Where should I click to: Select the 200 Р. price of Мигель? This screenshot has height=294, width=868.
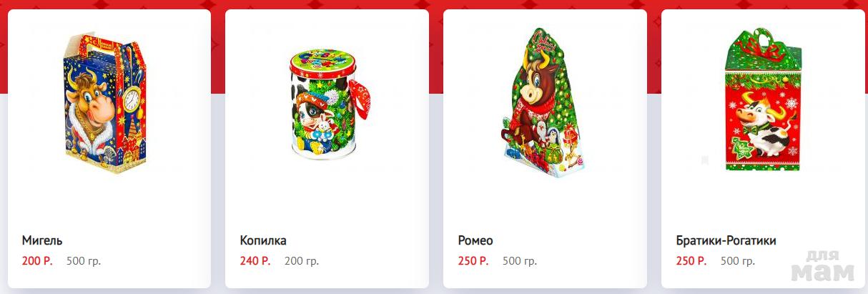37,261
